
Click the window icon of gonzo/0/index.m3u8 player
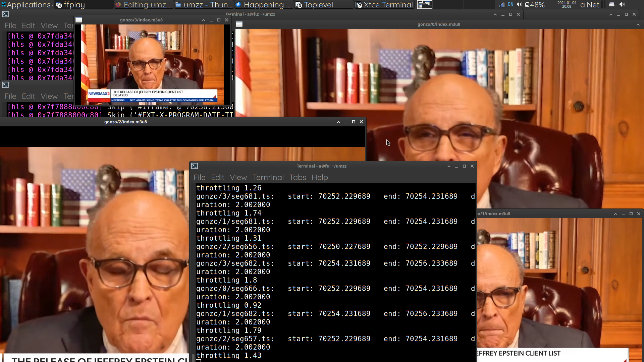239,24
